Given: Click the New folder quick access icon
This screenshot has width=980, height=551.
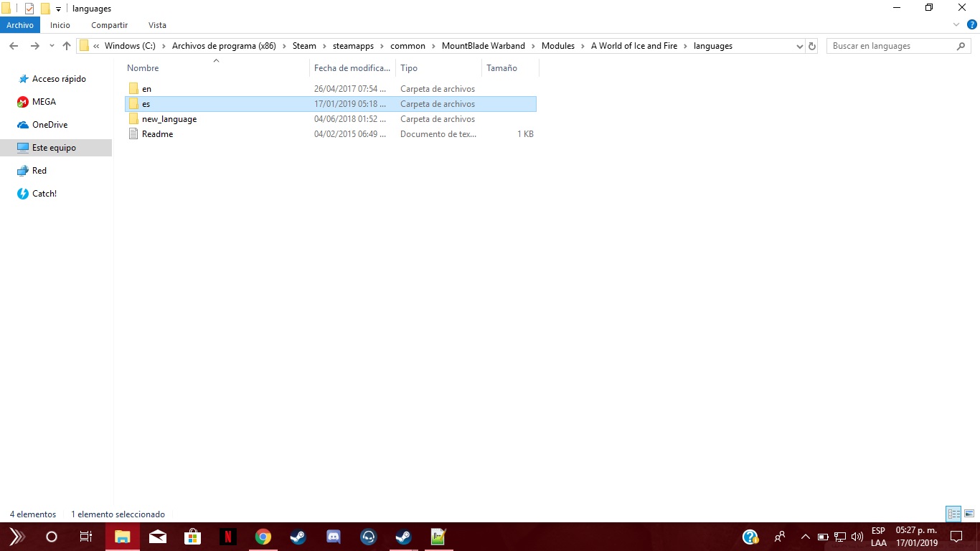Looking at the screenshot, I should [45, 9].
